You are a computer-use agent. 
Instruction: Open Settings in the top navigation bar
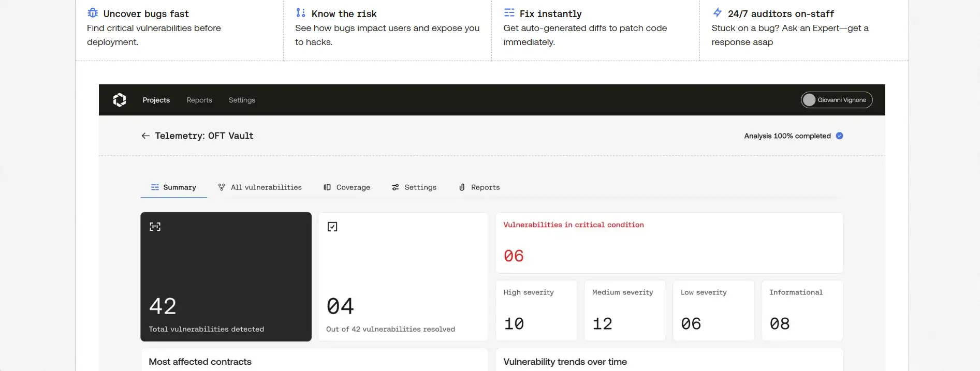[242, 100]
